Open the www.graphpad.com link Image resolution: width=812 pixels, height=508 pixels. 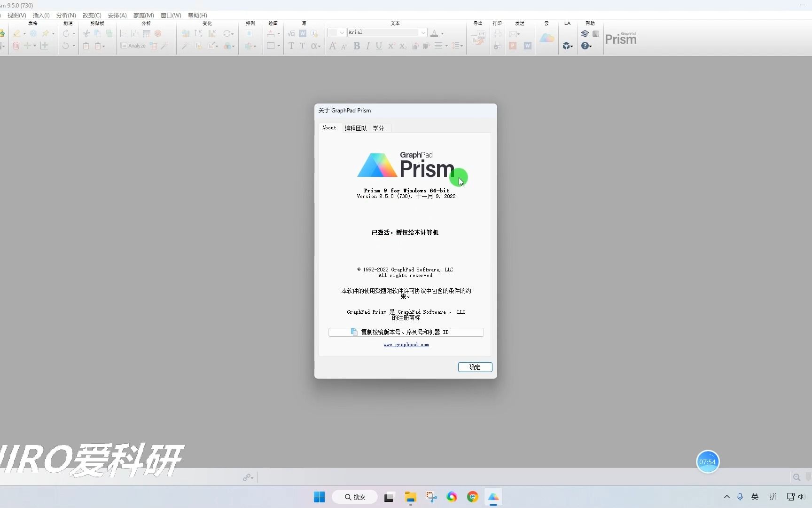pyautogui.click(x=406, y=345)
